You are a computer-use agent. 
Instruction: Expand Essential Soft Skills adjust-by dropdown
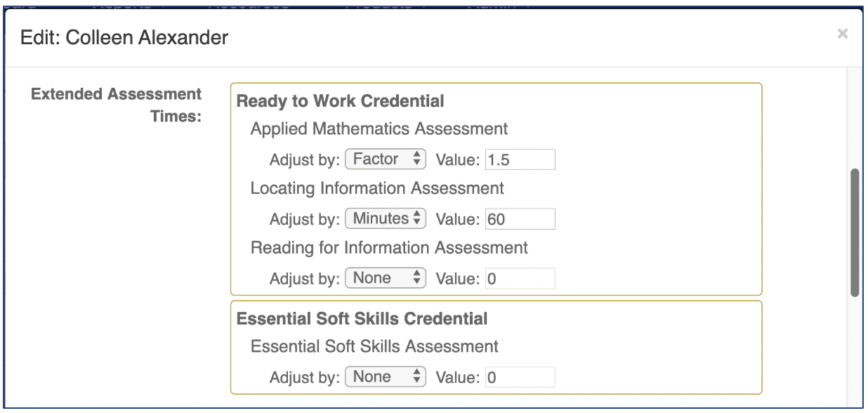(386, 377)
